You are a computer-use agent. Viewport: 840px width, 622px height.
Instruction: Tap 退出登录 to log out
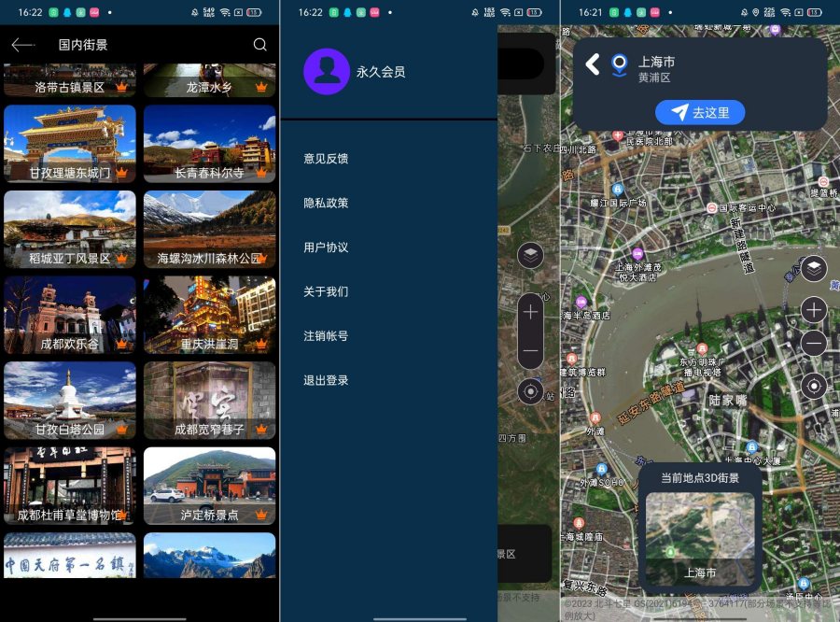326,380
